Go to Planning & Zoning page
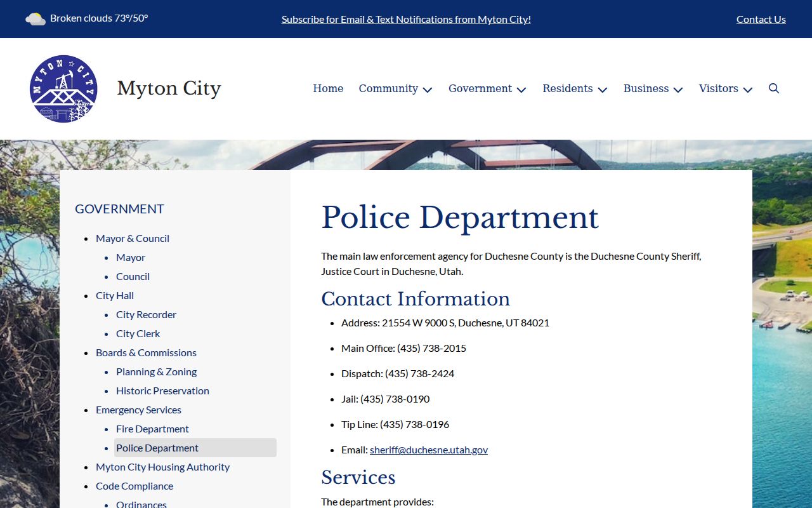 coord(156,371)
